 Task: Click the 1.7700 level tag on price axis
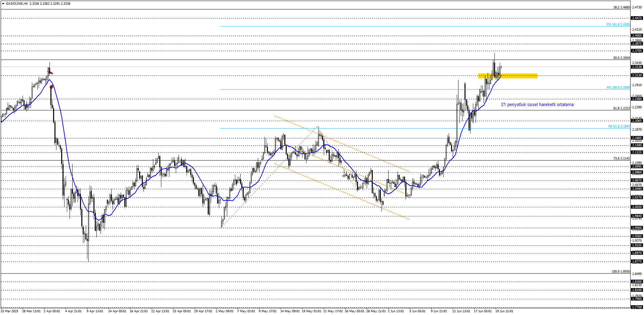pos(637,307)
